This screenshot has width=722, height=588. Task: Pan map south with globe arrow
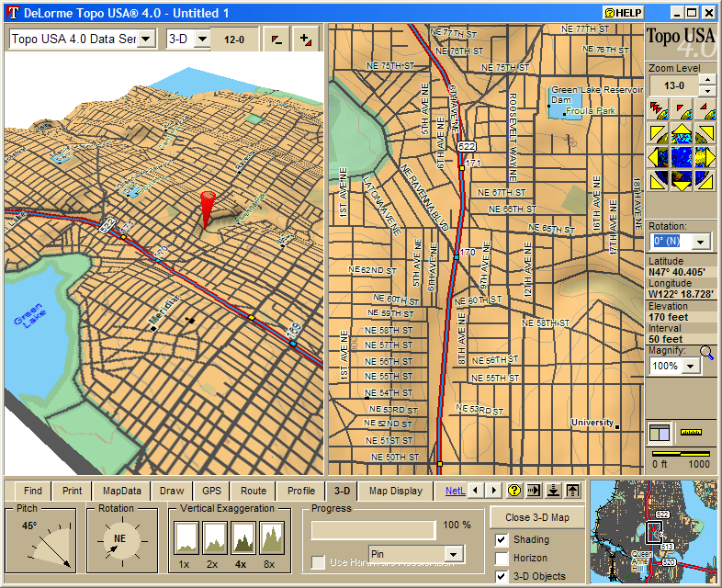tap(681, 180)
